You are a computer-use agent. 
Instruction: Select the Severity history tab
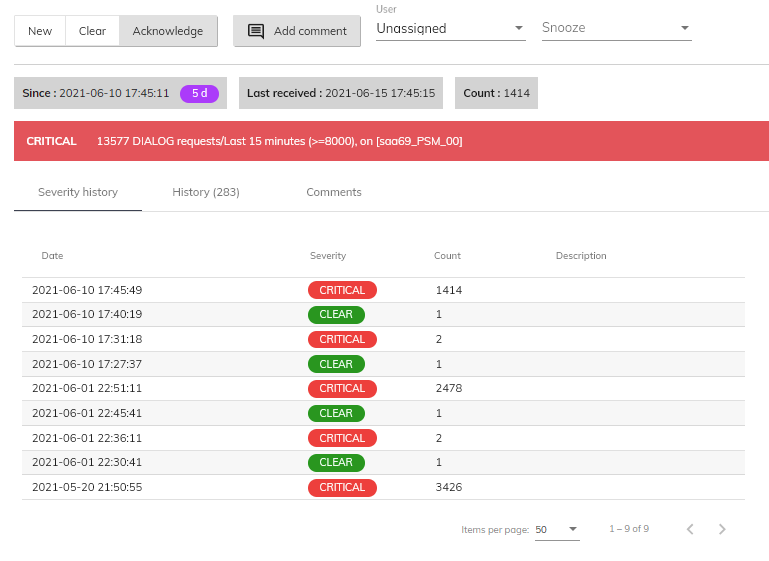(78, 192)
